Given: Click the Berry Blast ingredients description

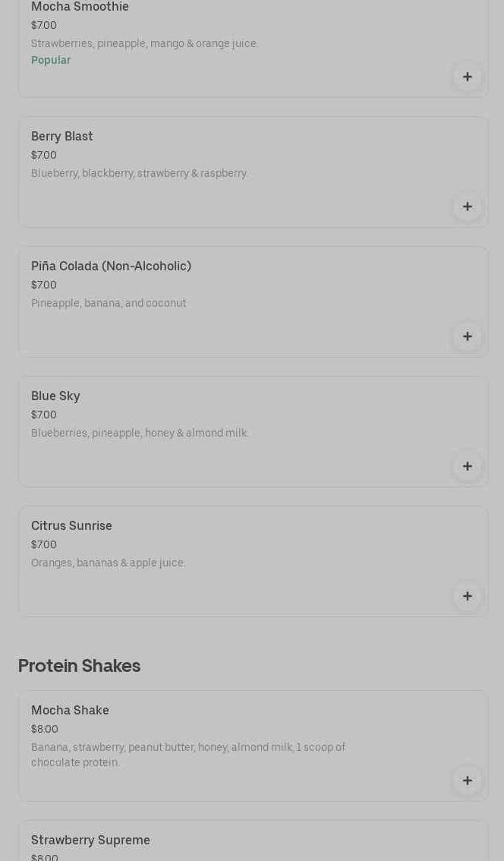Looking at the screenshot, I should coord(140,174).
